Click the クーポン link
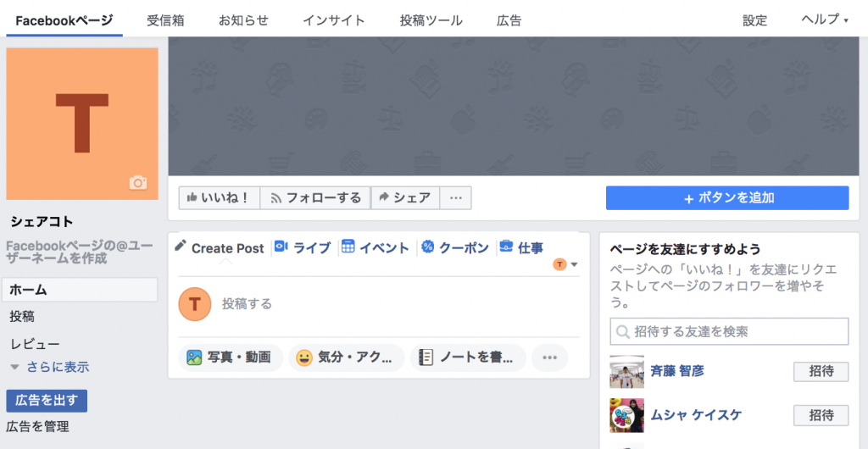This screenshot has height=449, width=868. [464, 247]
